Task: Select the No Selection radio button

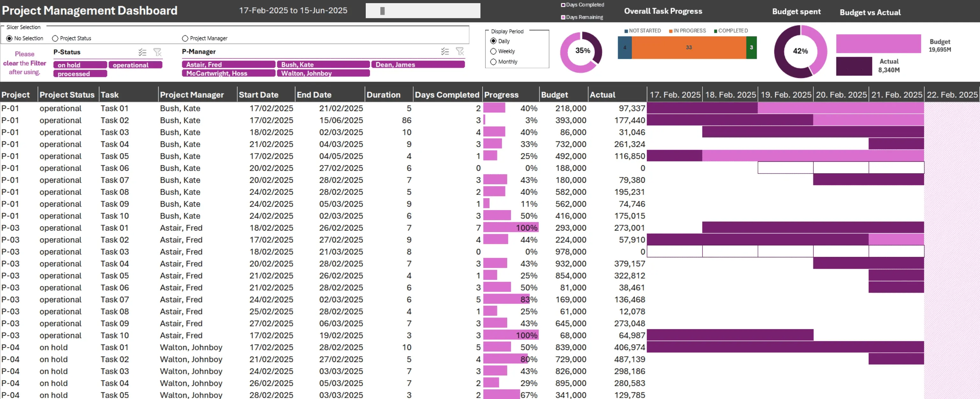Action: pyautogui.click(x=9, y=38)
